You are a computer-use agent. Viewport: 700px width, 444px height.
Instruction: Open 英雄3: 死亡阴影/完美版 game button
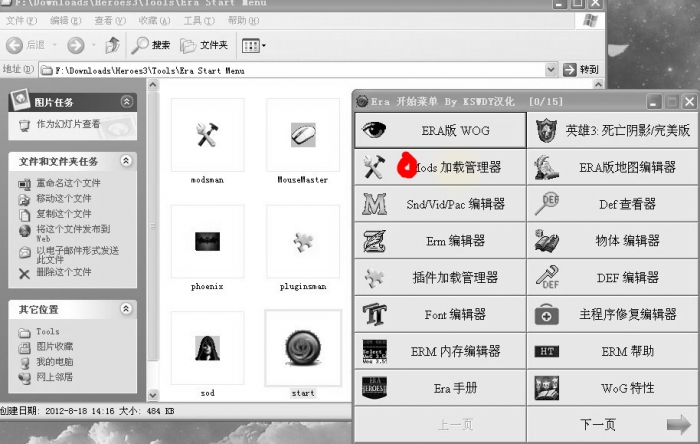click(x=612, y=130)
